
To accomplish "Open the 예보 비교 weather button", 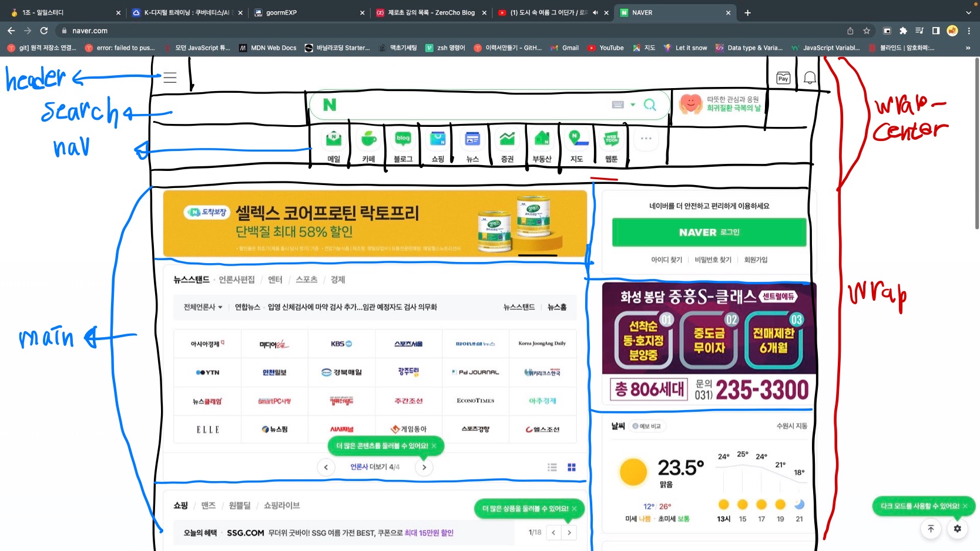I will point(646,426).
